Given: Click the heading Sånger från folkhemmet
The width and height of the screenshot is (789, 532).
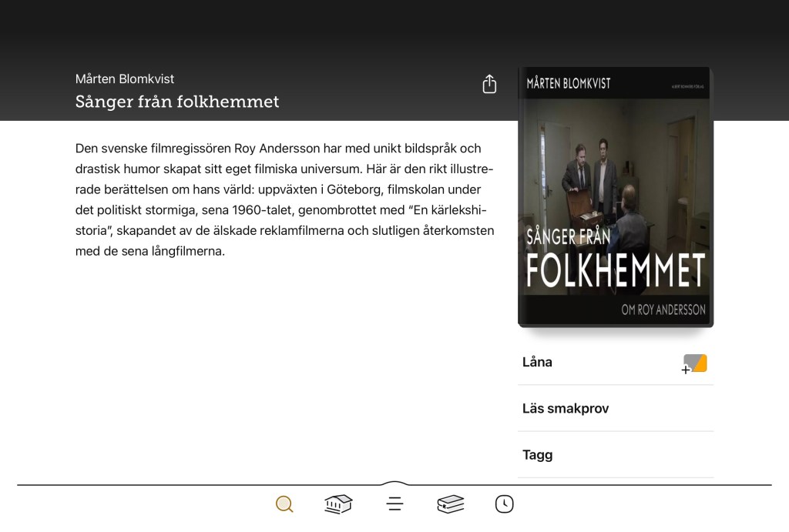Looking at the screenshot, I should (x=177, y=102).
